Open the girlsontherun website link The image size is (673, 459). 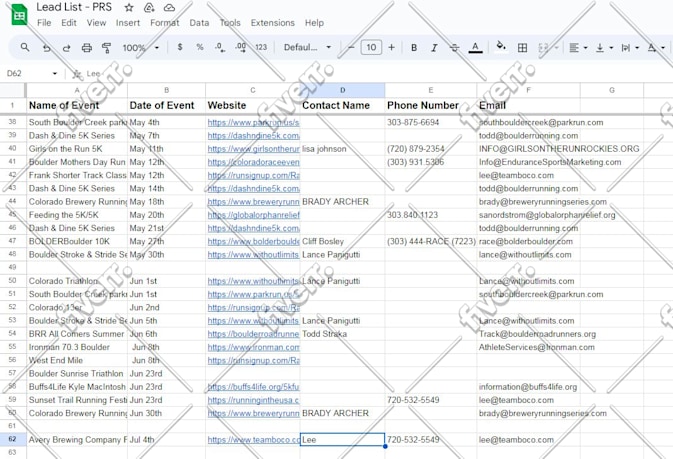click(254, 149)
